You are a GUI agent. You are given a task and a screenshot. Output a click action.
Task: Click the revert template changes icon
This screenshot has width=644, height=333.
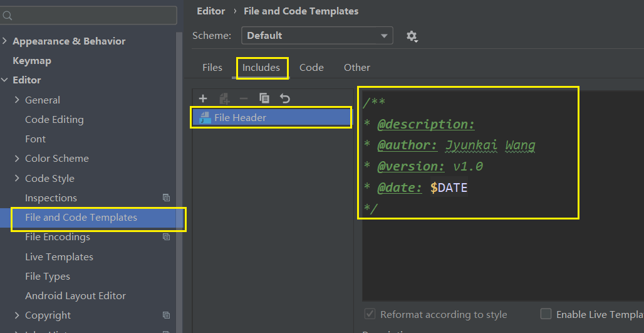coord(285,98)
